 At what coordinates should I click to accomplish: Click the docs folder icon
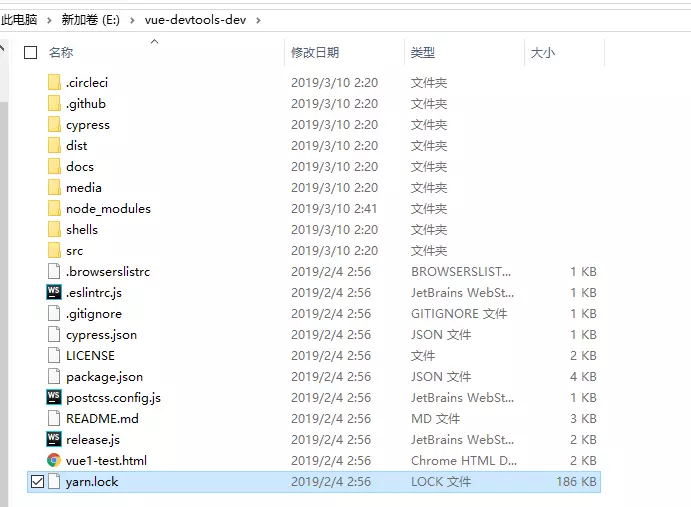coord(54,167)
